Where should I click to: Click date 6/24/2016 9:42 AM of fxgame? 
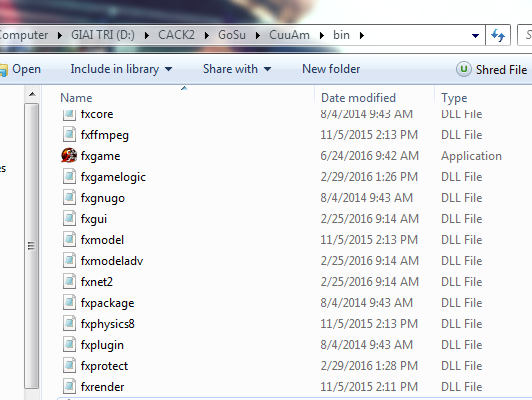pos(369,156)
